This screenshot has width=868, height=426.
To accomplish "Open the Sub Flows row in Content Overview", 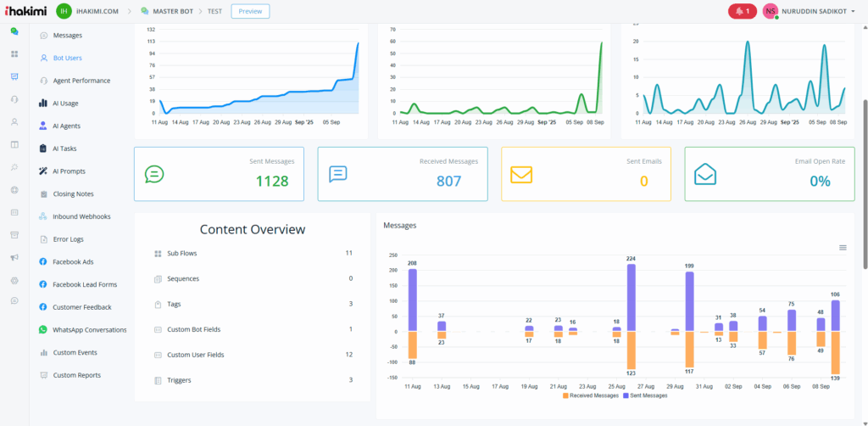I will pos(182,254).
